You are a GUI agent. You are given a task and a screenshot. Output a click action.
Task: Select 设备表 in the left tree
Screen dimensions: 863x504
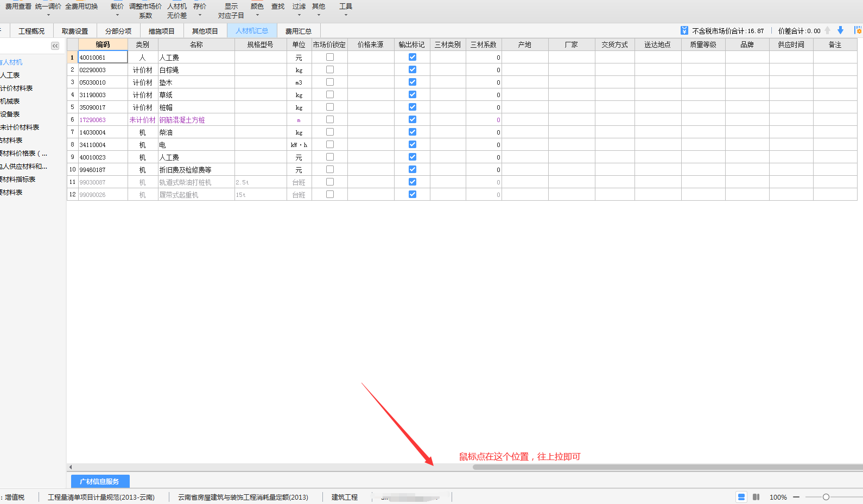point(10,114)
